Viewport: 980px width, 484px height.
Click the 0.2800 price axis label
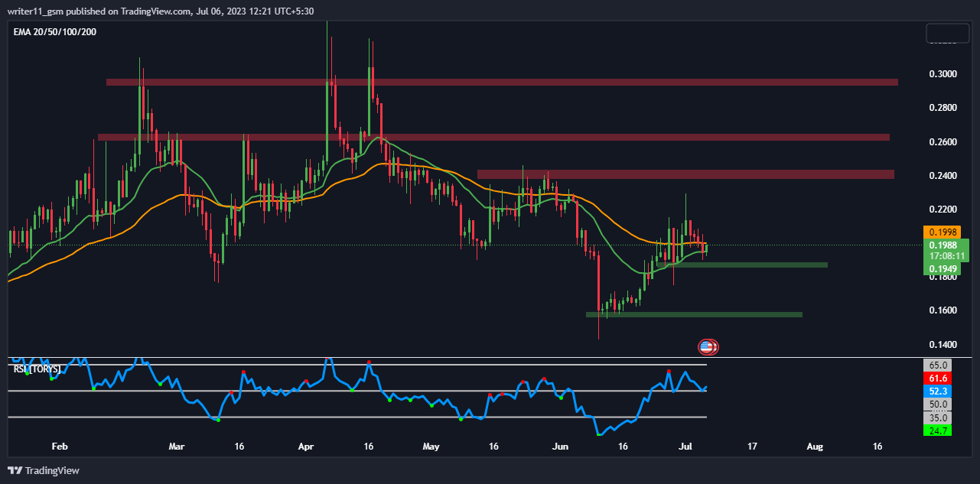pyautogui.click(x=943, y=108)
